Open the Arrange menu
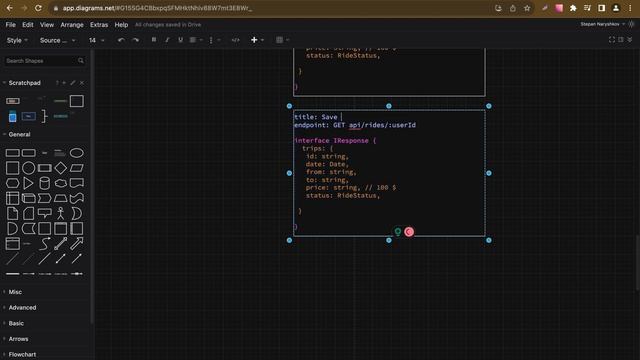 72,25
